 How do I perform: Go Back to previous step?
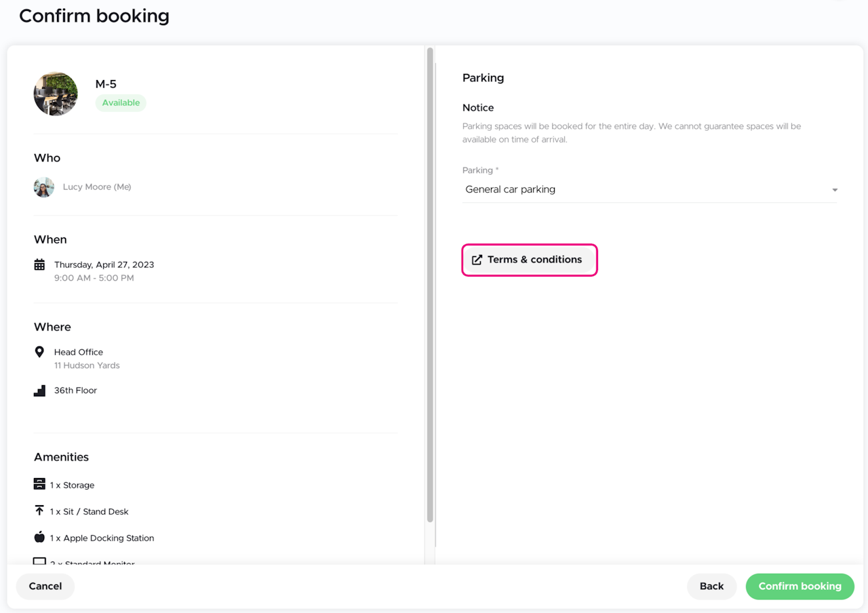point(711,587)
